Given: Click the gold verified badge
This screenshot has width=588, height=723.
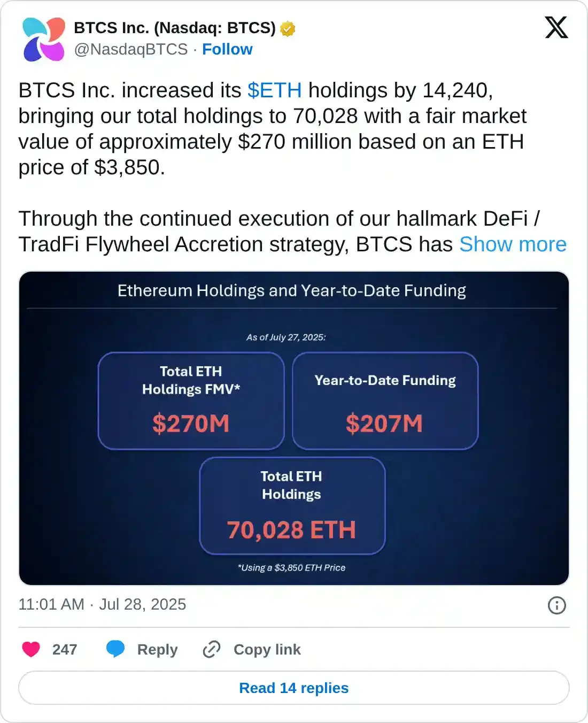Looking at the screenshot, I should 288,28.
